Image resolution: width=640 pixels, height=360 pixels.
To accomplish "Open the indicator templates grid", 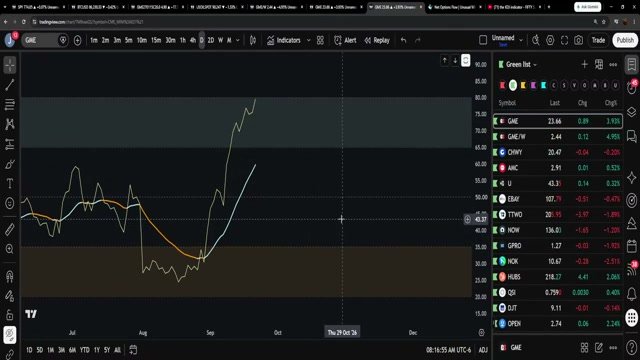I will click(320, 40).
